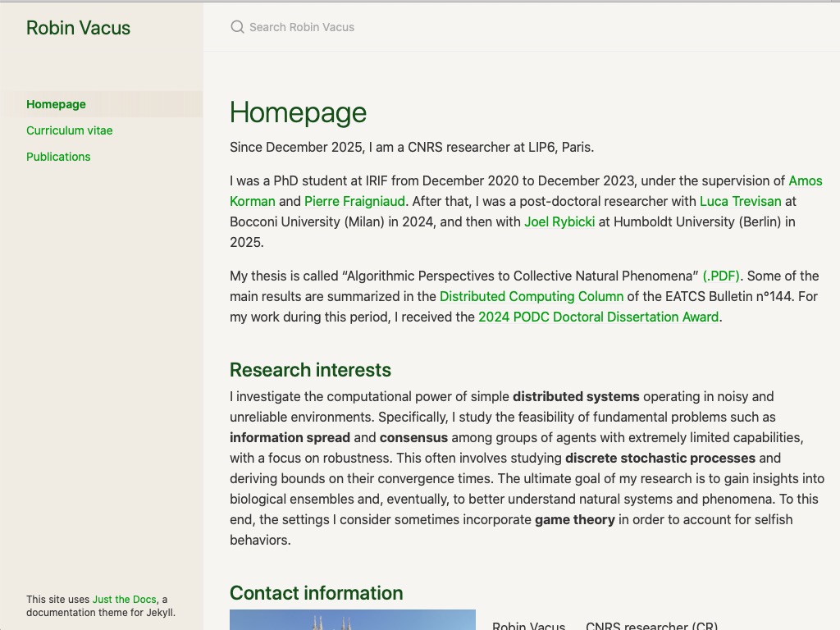Open the Publications page
Image resolution: width=840 pixels, height=630 pixels.
pos(58,157)
